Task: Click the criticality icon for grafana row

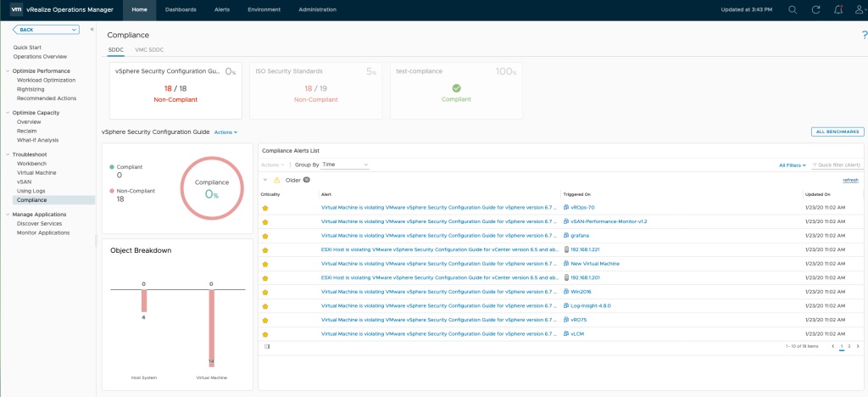Action: click(x=265, y=236)
